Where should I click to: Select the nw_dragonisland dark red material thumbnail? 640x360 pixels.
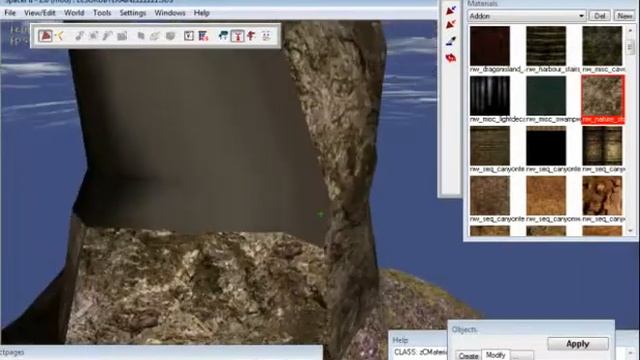490,46
